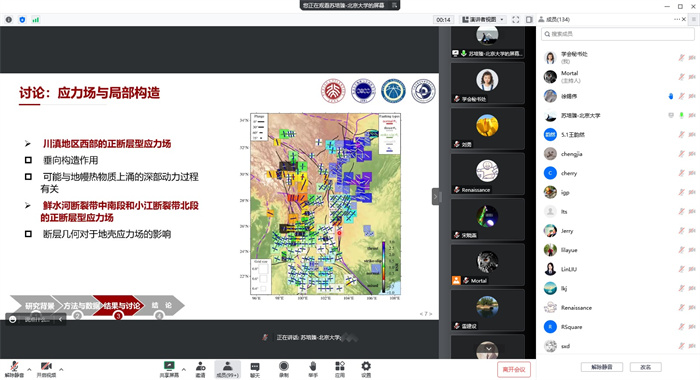Collapse the participant video strip arrow
Image resolution: width=700 pixels, height=380 pixels.
436,196
